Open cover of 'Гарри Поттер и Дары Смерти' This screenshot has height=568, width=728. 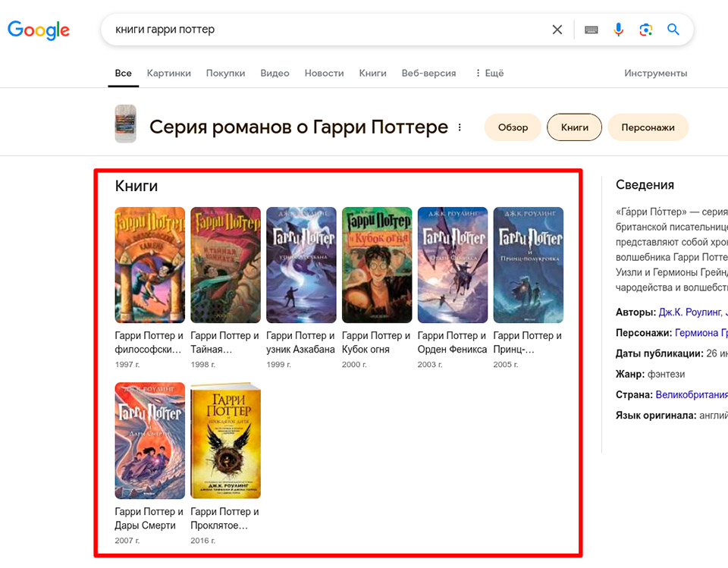click(x=150, y=441)
